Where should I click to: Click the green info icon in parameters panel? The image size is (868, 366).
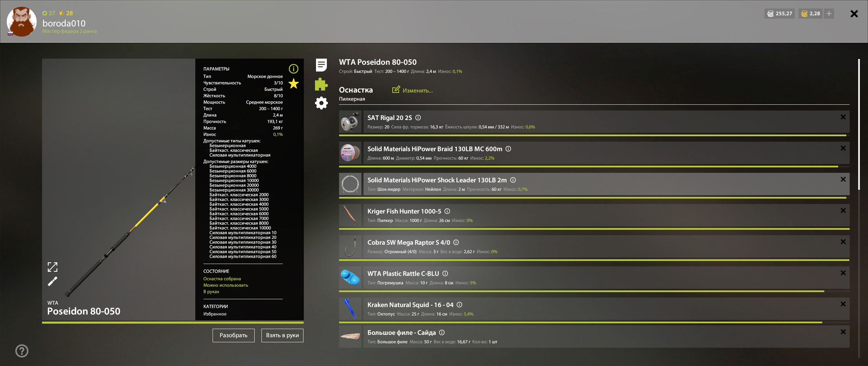tap(293, 69)
